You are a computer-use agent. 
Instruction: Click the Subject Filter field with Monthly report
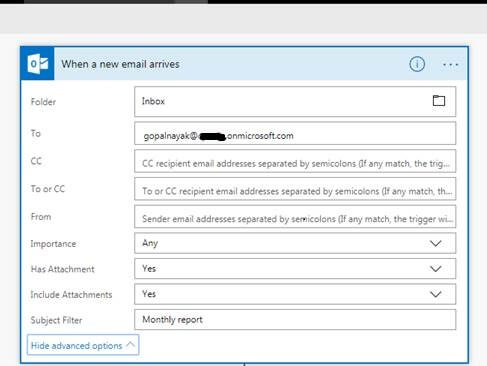pyautogui.click(x=295, y=320)
